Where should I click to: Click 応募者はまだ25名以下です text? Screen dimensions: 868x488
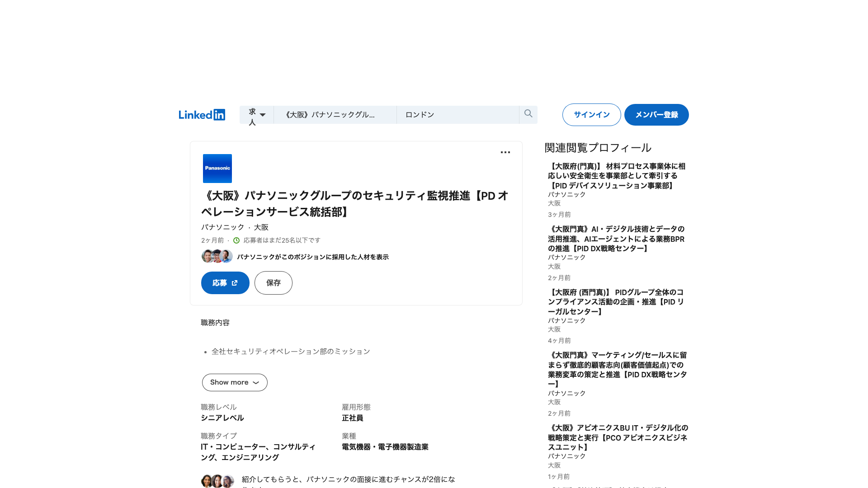tap(282, 240)
